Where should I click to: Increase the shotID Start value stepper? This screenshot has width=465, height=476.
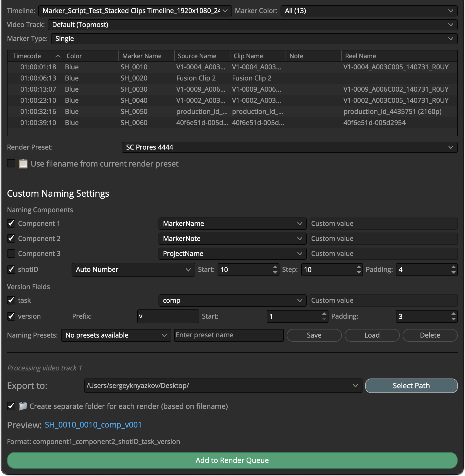pos(275,267)
